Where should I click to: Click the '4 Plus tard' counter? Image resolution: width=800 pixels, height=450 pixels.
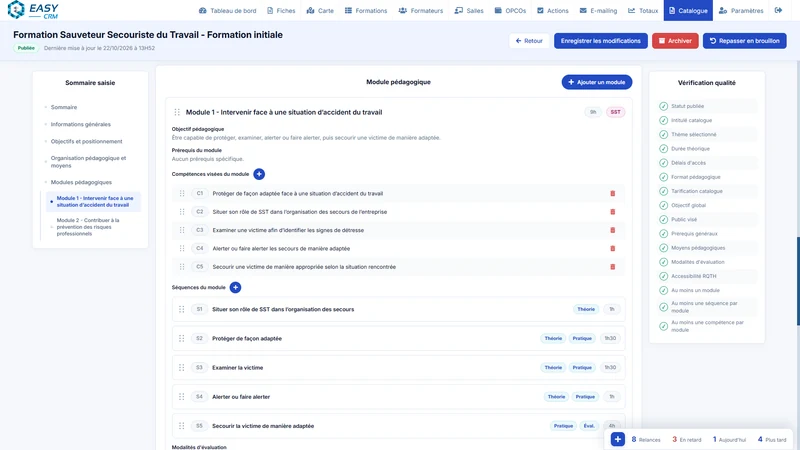pyautogui.click(x=772, y=439)
